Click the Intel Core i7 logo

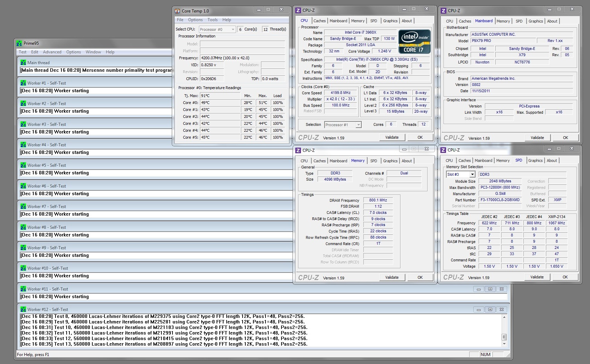(x=414, y=42)
